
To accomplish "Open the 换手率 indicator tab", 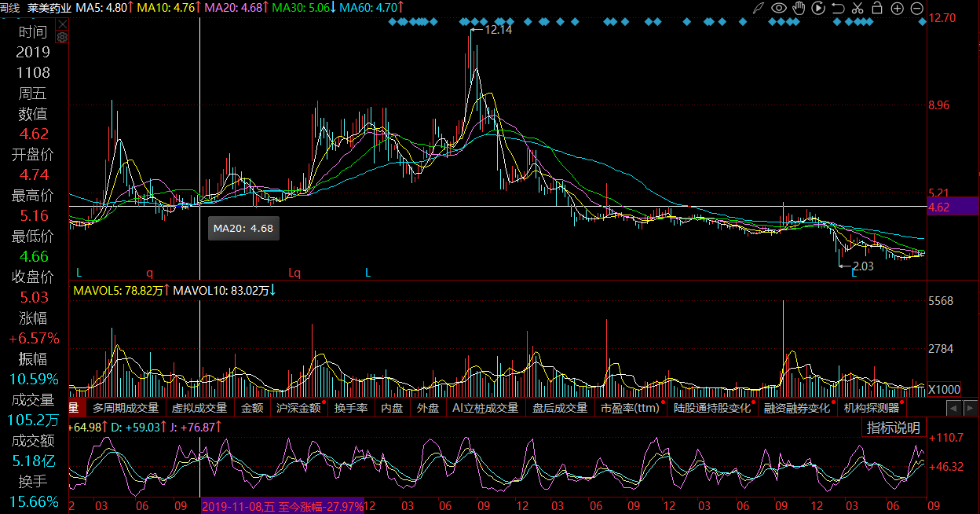I will [x=350, y=408].
